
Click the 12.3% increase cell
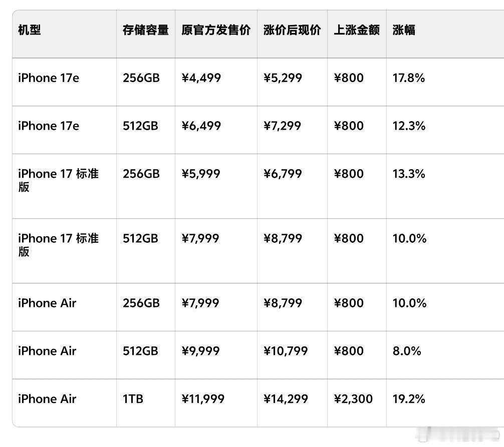click(x=409, y=126)
